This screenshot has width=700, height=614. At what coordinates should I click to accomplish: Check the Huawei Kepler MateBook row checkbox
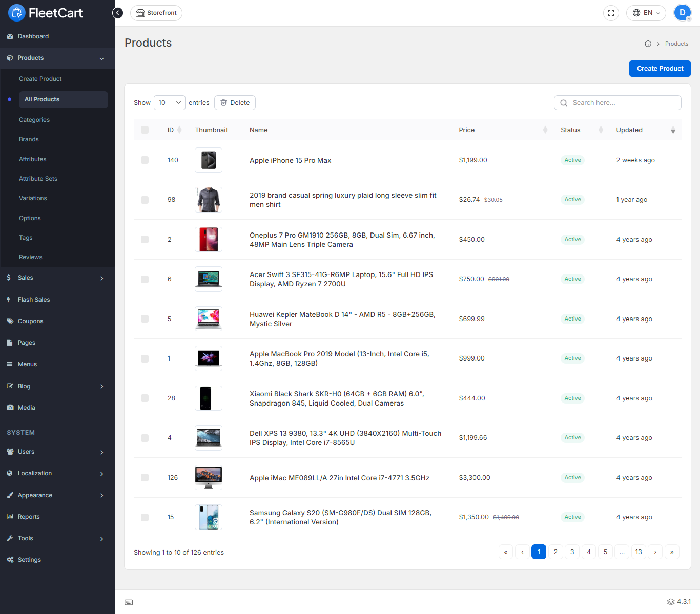[145, 319]
